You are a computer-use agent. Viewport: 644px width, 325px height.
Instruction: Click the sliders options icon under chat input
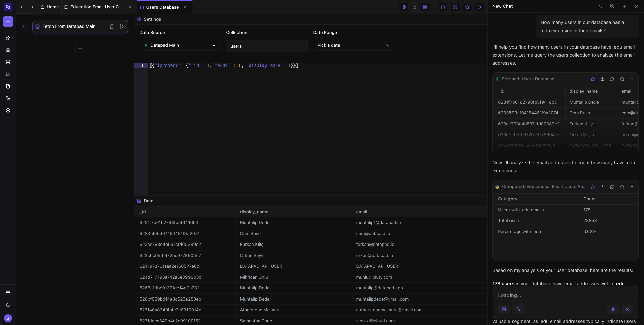(518, 309)
